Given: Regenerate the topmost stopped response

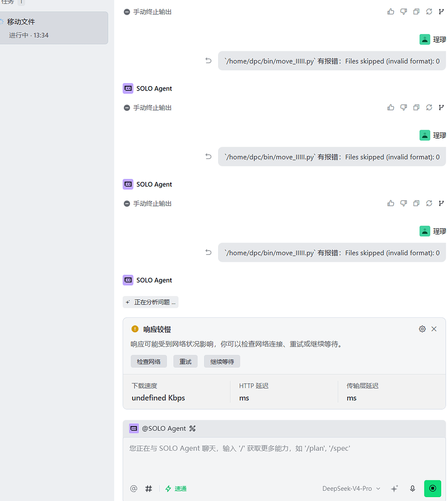Looking at the screenshot, I should pyautogui.click(x=429, y=12).
